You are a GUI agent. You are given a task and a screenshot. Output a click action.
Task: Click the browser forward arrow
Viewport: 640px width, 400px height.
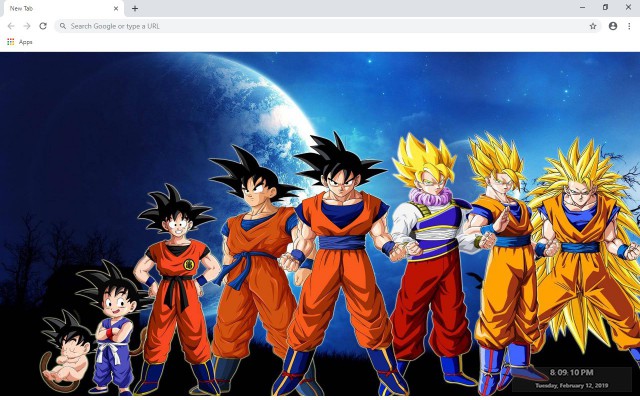[x=27, y=26]
